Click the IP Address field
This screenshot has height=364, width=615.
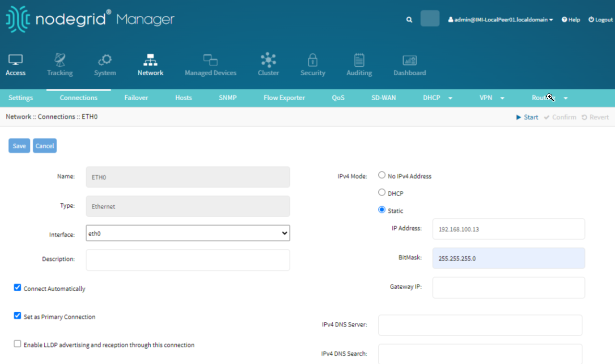click(x=508, y=229)
